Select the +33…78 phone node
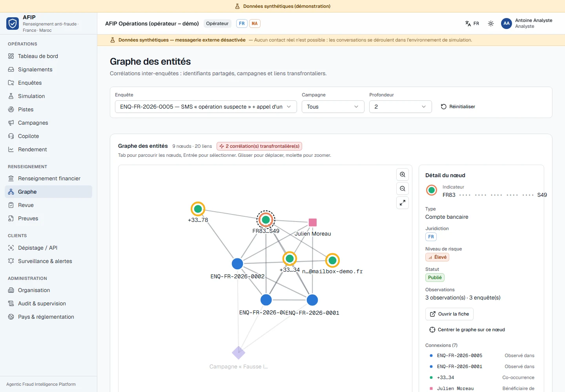565x392 pixels. [198, 209]
